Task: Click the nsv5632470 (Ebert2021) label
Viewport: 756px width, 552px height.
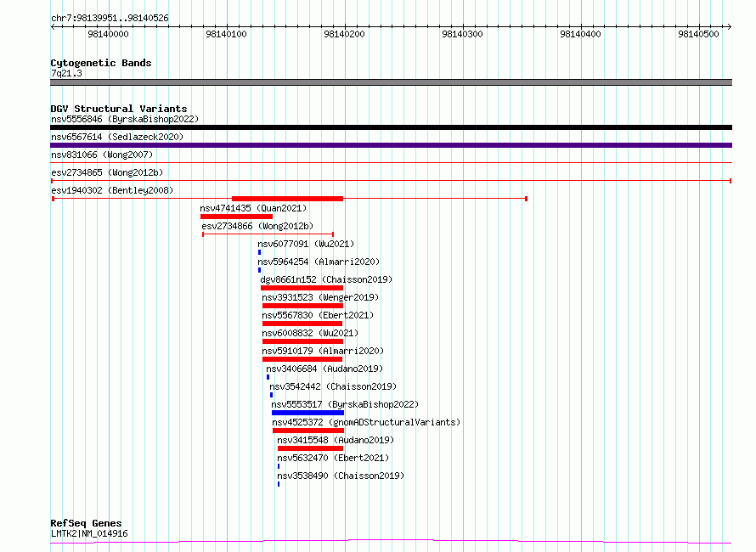Action: pyautogui.click(x=333, y=458)
